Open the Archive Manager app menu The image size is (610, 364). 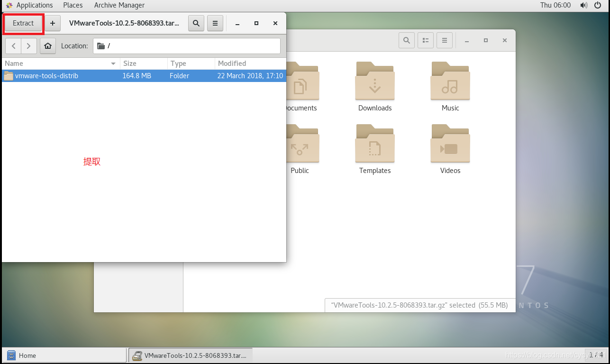(x=119, y=5)
